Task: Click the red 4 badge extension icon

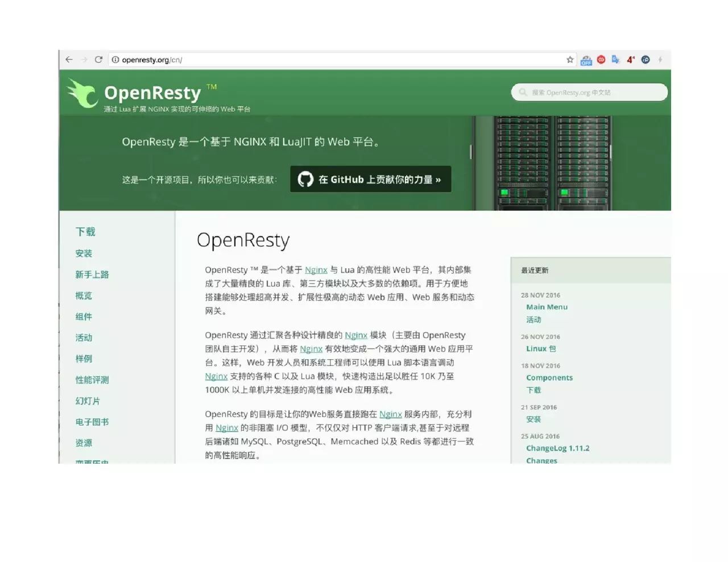Action: point(631,60)
